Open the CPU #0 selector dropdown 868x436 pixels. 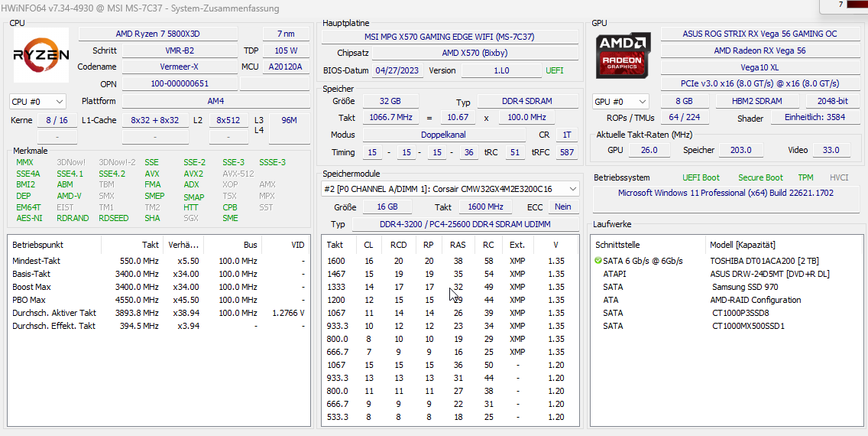[x=37, y=102]
